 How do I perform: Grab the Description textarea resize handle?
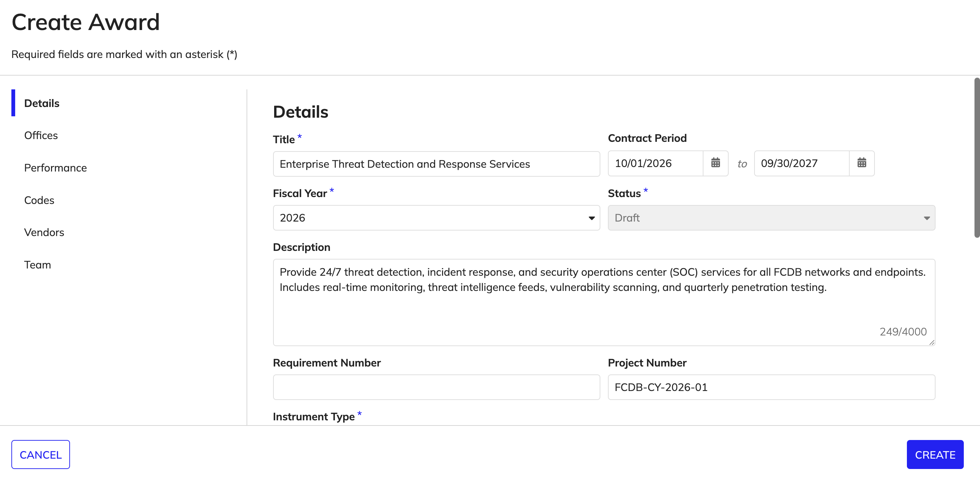[931, 342]
